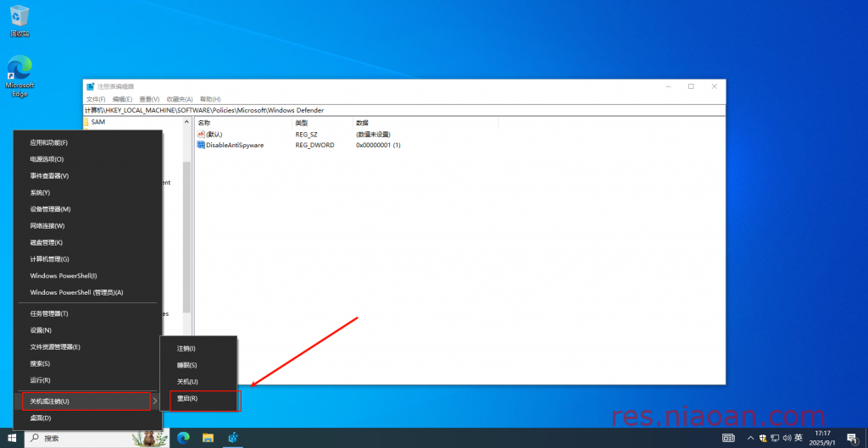This screenshot has width=868, height=448.
Task: Click the registry address bar path
Action: coord(404,110)
